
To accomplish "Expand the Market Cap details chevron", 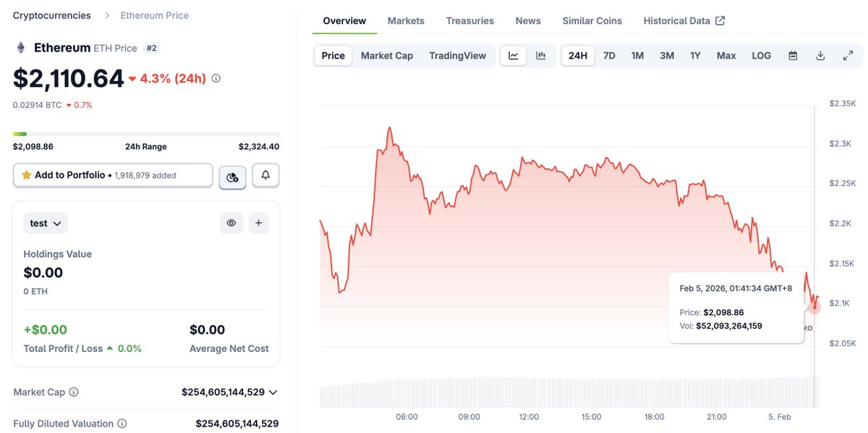I will (x=273, y=392).
